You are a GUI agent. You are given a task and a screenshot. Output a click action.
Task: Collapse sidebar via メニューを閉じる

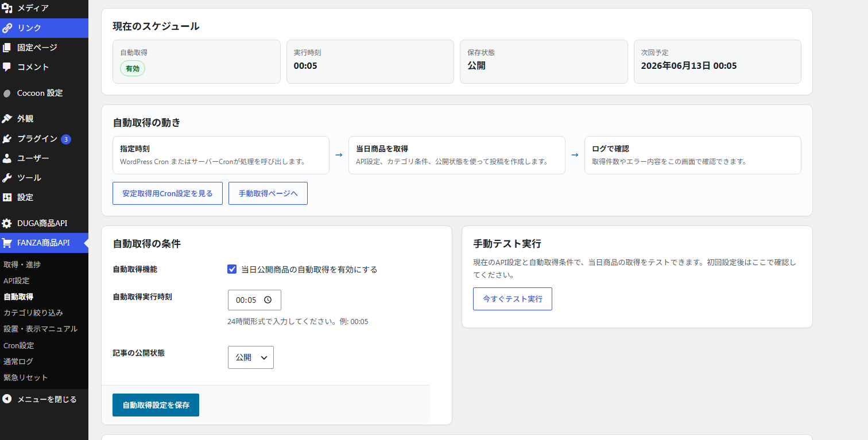44,399
